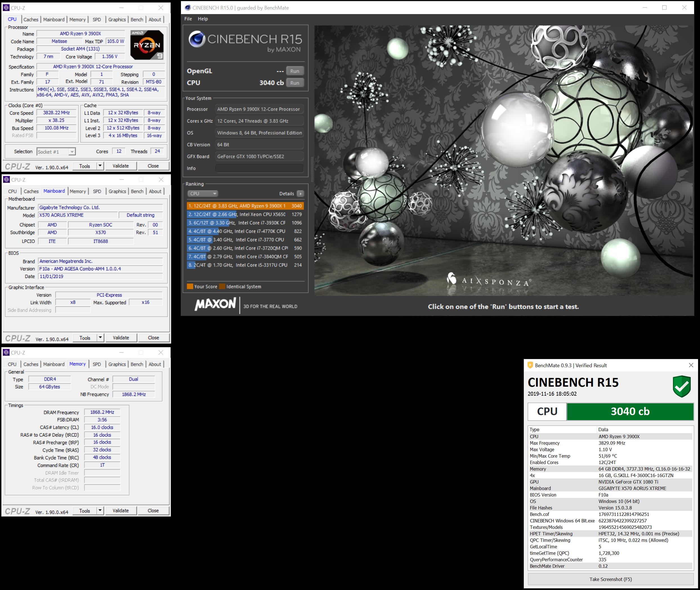Image resolution: width=700 pixels, height=590 pixels.
Task: Click the Close button in the Mainboard CPU-Z window
Action: click(x=153, y=338)
